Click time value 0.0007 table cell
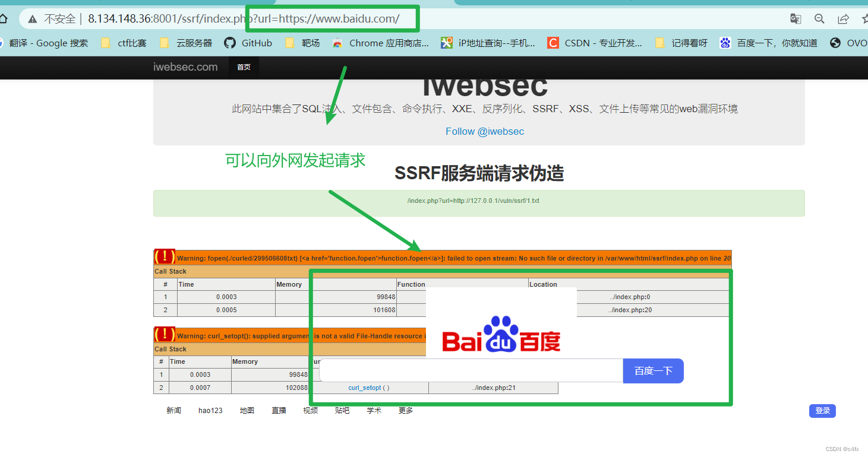 pyautogui.click(x=200, y=388)
